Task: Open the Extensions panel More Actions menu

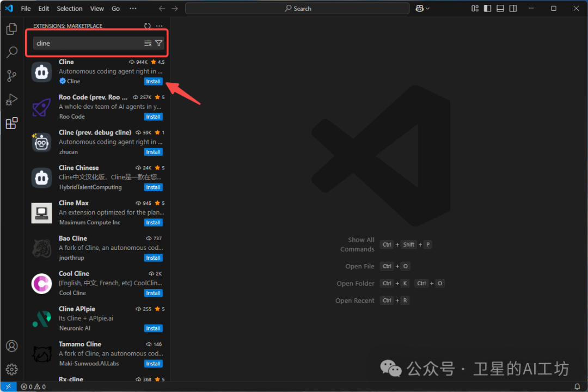Action: coord(159,25)
